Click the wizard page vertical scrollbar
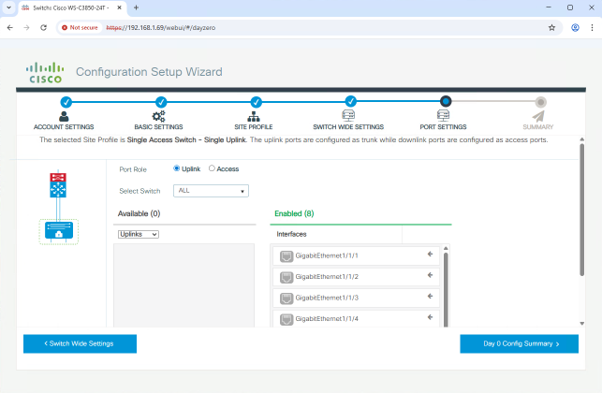The image size is (602, 393). pyautogui.click(x=582, y=210)
